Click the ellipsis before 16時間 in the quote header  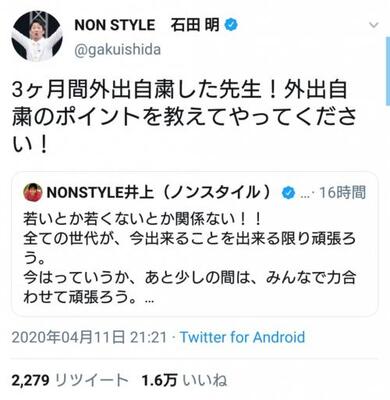click(305, 195)
